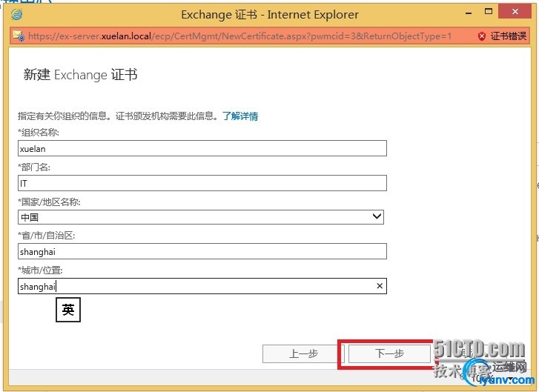Screen dimensions: 539x392
Task: Click the *省/市/自治区: label
Action: pos(47,236)
